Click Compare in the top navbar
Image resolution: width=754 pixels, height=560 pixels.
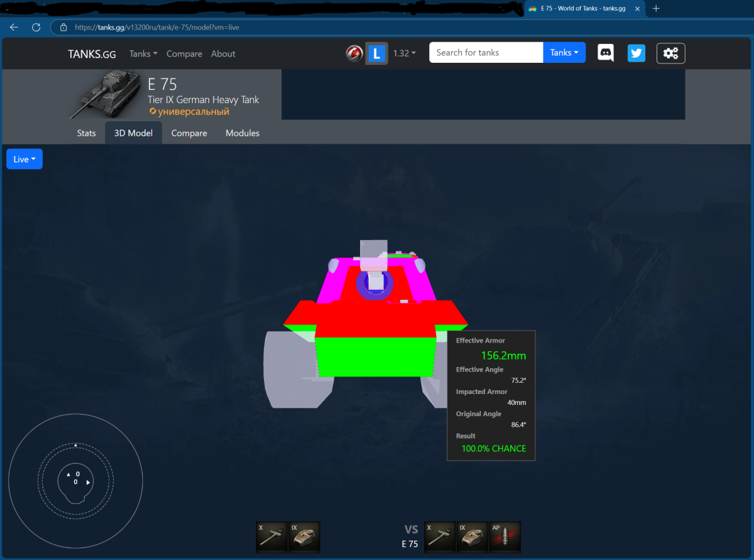(184, 53)
